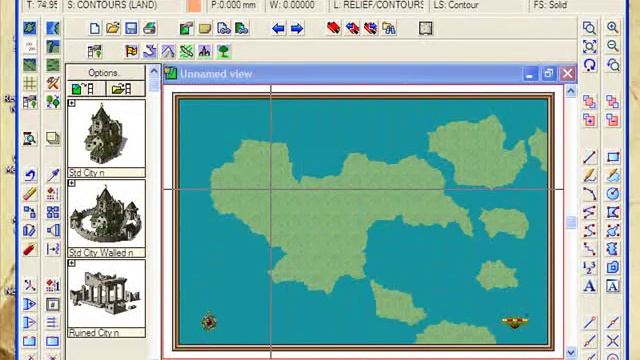The width and height of the screenshot is (640, 360).
Task: Click the green symbol catalog settings button
Action: tap(86, 89)
